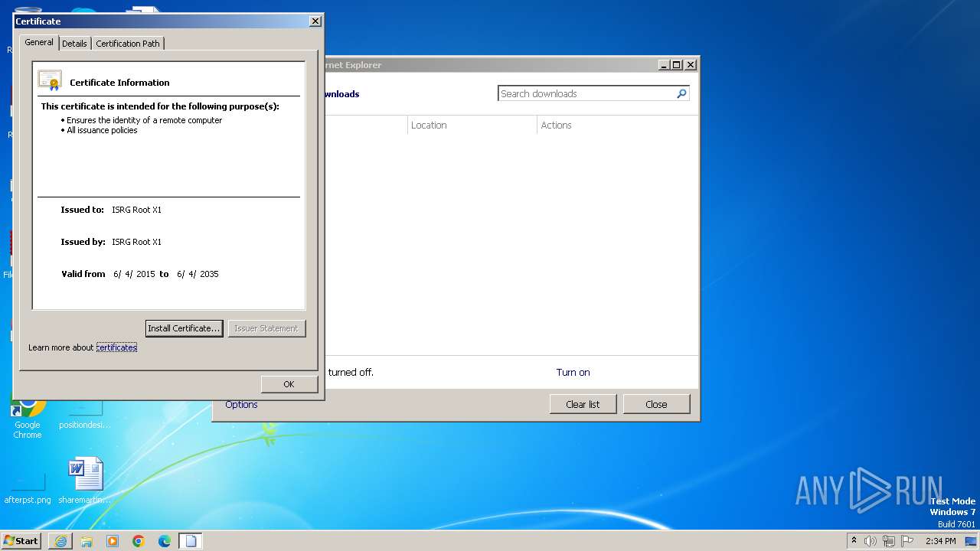
Task: Click the Certificate Information heading
Action: 119,83
